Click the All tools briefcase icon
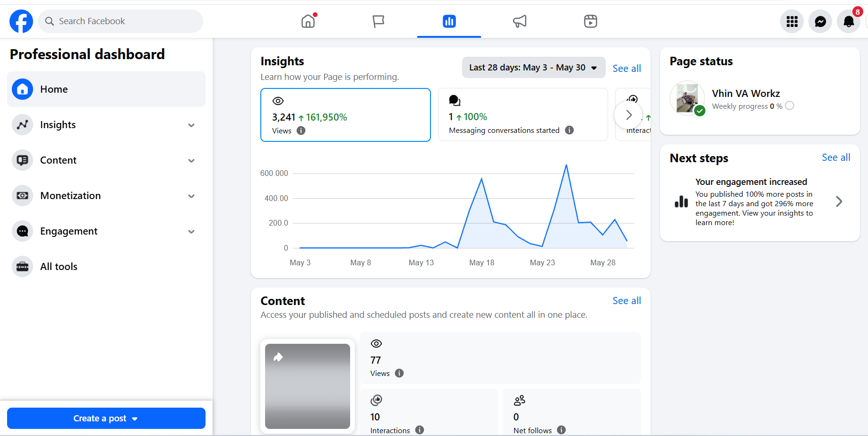The height and width of the screenshot is (436, 868). click(x=22, y=267)
